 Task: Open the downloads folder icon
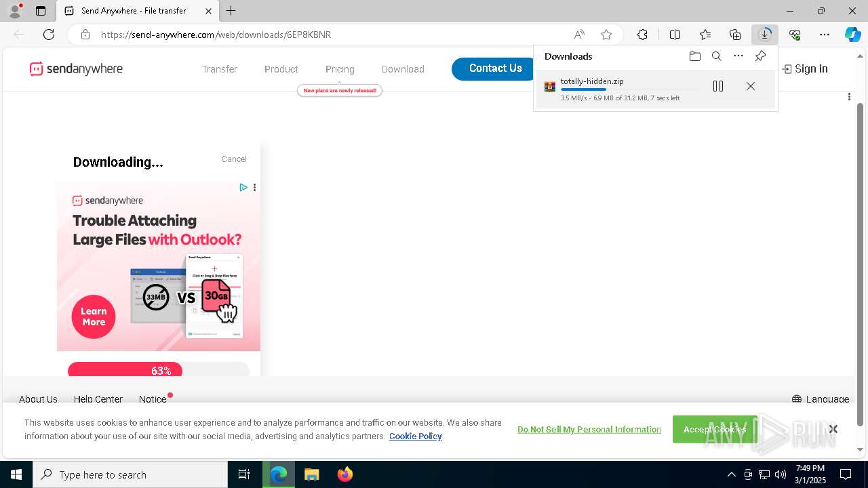point(694,56)
